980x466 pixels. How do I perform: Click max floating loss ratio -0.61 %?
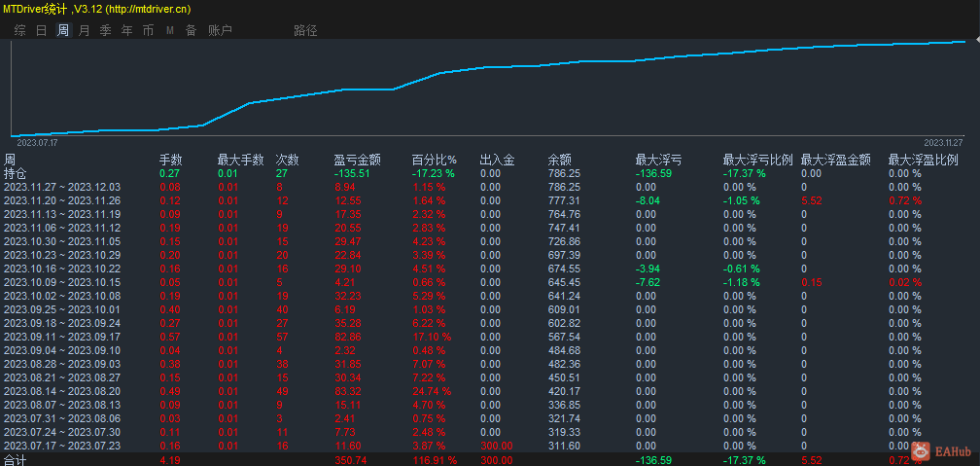point(742,269)
